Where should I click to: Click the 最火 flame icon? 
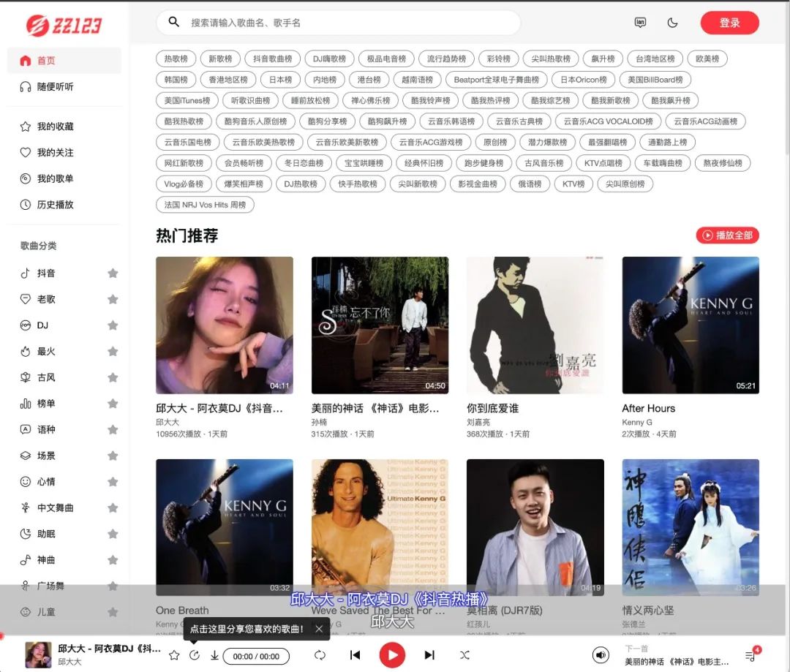[25, 351]
